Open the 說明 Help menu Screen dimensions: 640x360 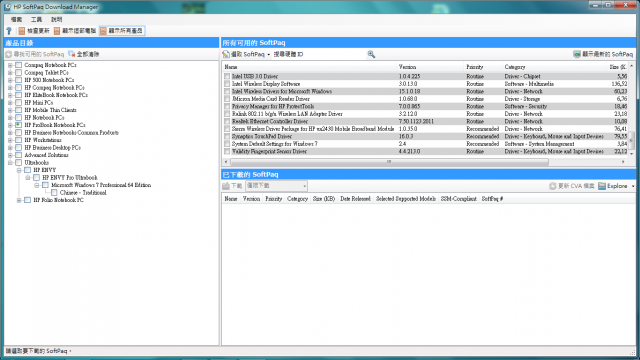57,19
